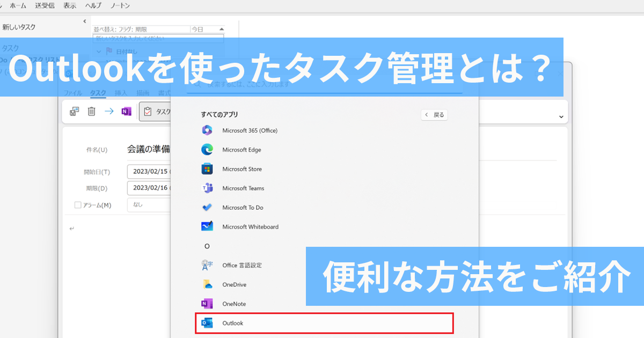
Task: Forward the task using the arrow icon
Action: (x=109, y=112)
